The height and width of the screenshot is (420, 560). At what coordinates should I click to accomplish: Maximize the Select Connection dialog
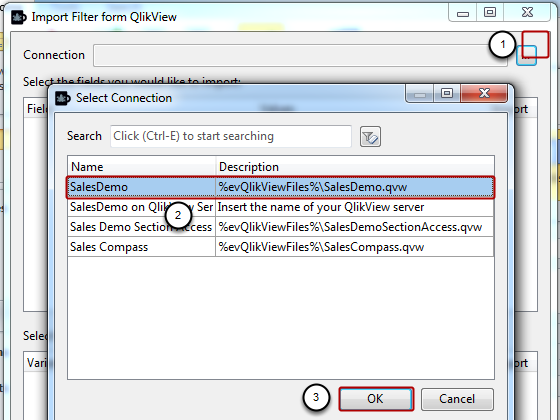[x=447, y=94]
